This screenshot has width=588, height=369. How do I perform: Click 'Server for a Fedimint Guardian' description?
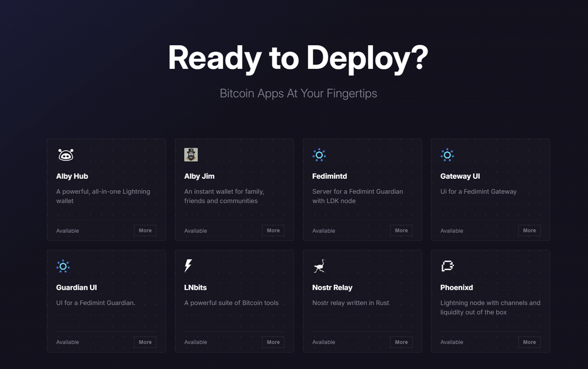358,196
